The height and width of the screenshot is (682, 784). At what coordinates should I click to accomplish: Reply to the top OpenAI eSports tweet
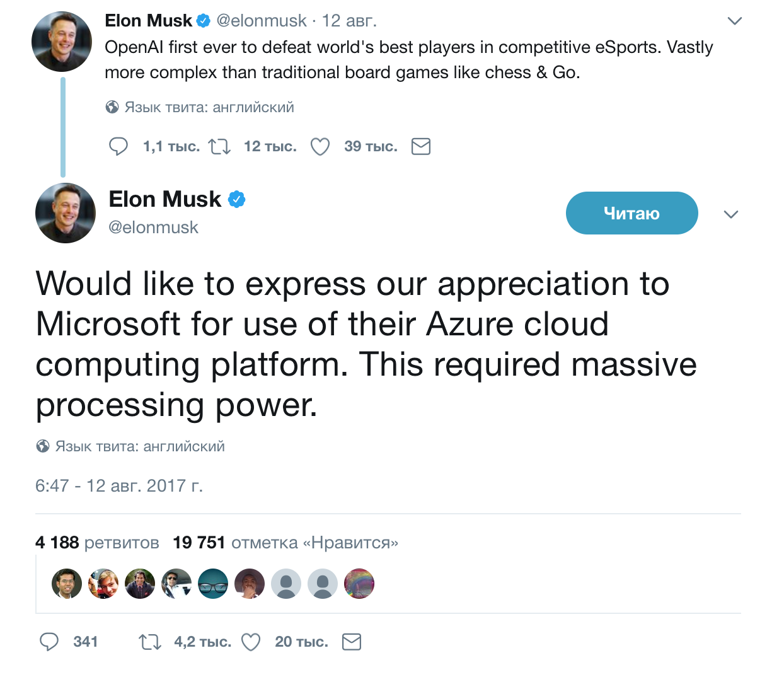(118, 146)
